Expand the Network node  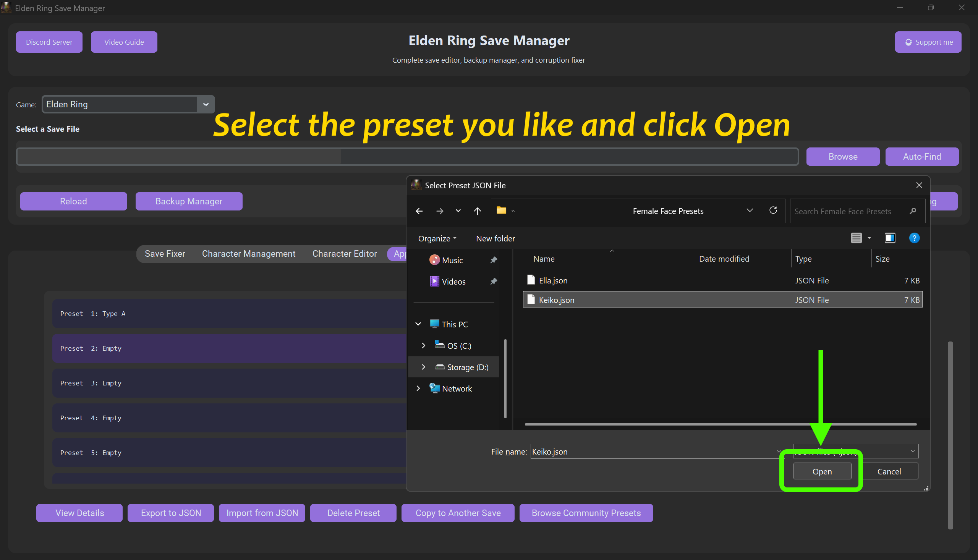418,388
